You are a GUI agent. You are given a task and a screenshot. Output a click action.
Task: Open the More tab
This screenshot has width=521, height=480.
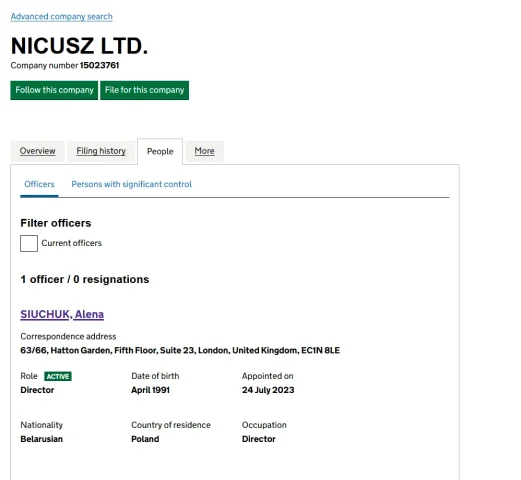[x=204, y=151]
